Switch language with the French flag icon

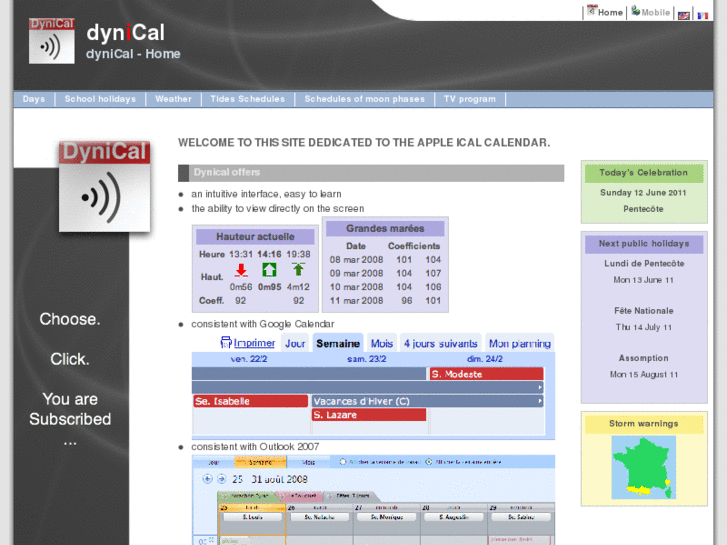702,15
